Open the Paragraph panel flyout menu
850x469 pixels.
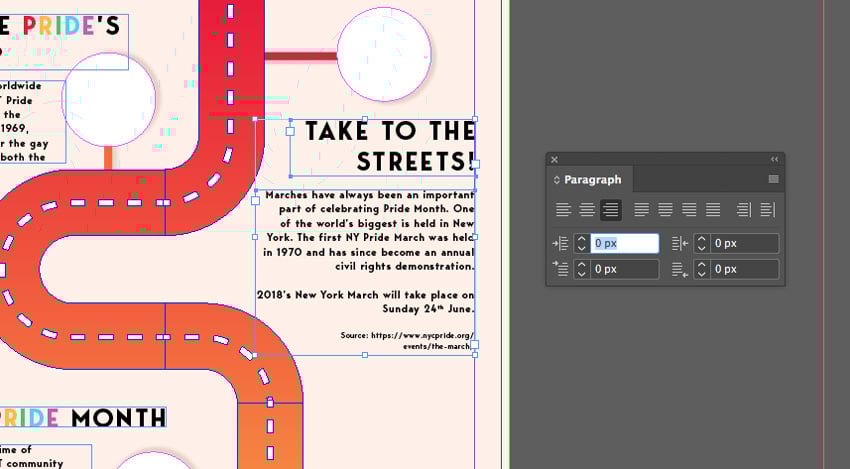[773, 179]
